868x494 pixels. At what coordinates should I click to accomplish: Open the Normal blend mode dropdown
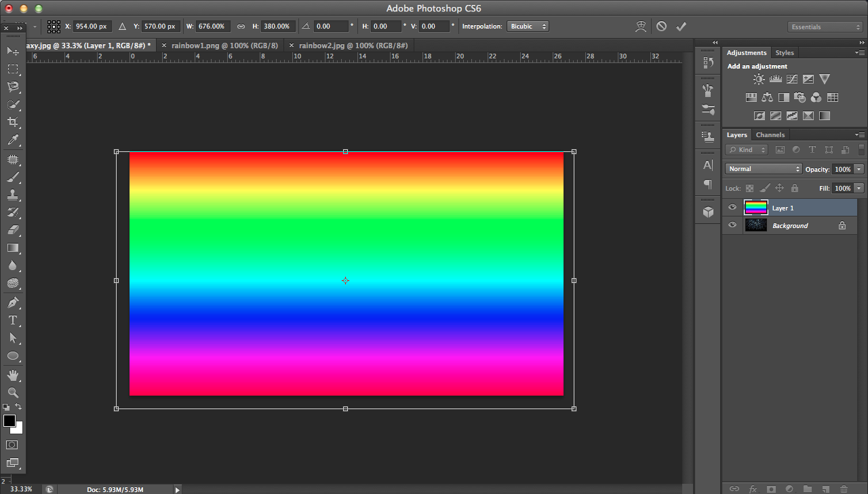[764, 169]
